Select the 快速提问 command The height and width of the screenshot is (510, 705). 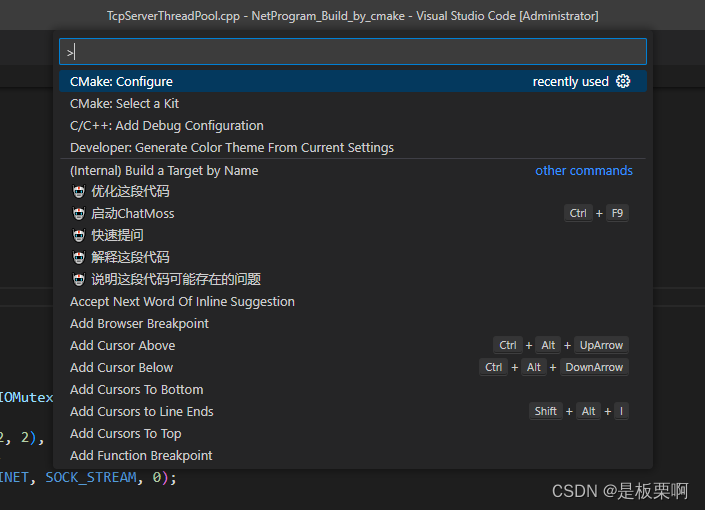(x=353, y=235)
